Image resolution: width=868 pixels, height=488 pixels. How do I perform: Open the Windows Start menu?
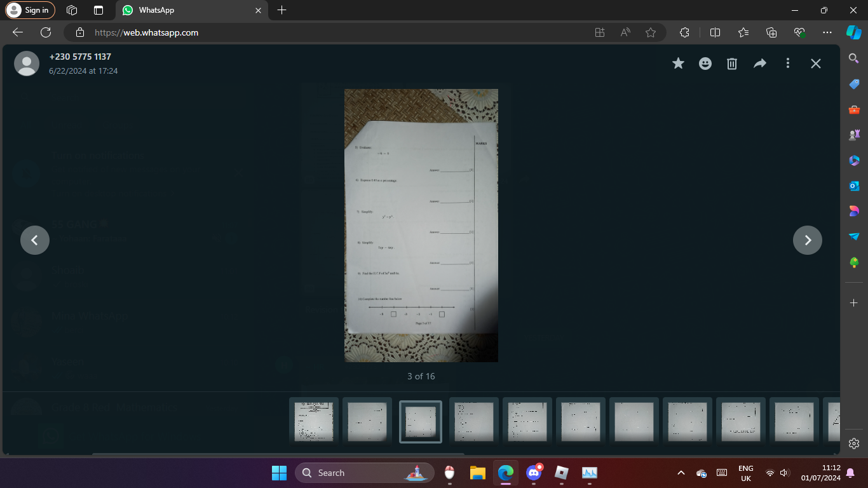[x=279, y=473]
